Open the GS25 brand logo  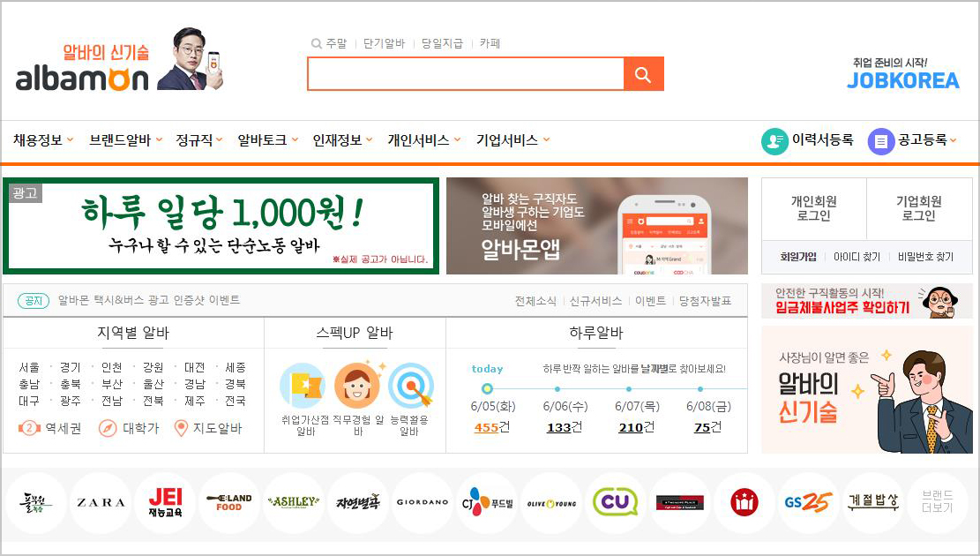point(808,503)
